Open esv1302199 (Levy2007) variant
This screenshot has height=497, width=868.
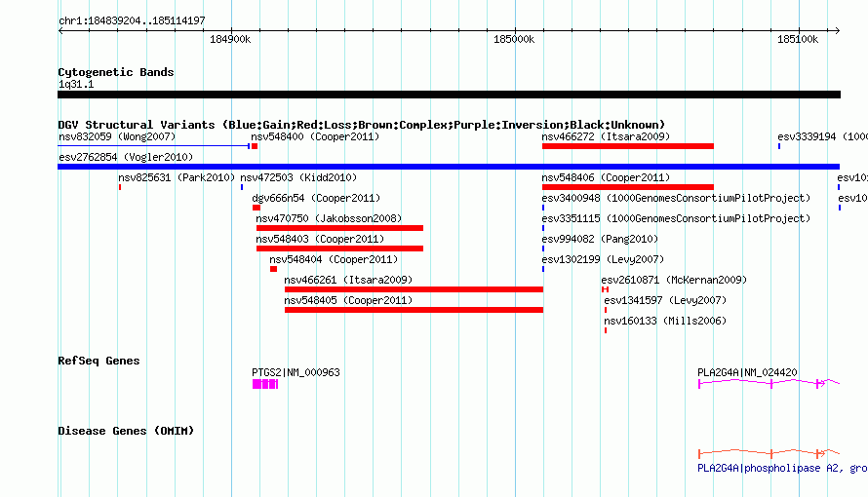(x=603, y=259)
